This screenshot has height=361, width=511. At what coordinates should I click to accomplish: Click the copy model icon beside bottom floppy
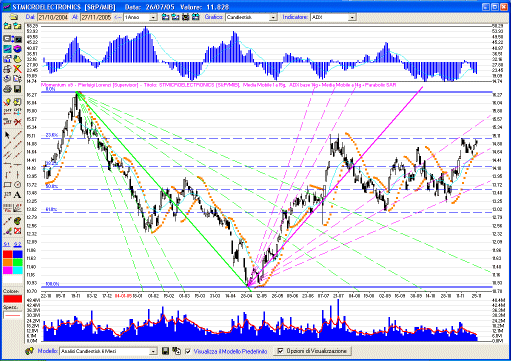coord(176,351)
